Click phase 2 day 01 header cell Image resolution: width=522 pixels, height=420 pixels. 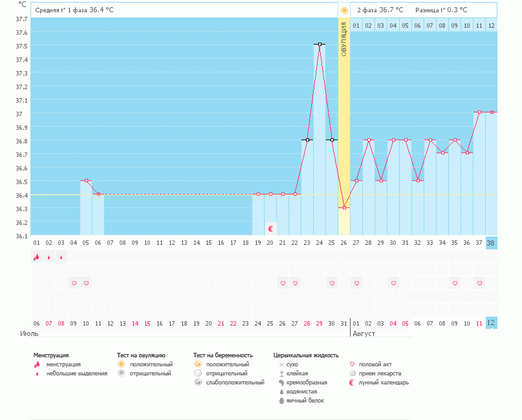(x=356, y=25)
